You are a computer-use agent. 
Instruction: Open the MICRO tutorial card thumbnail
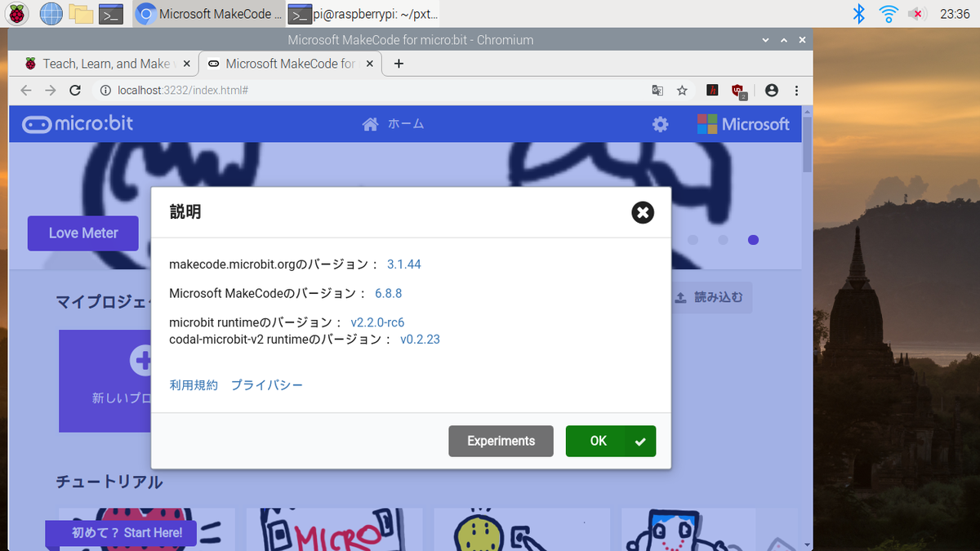335,529
